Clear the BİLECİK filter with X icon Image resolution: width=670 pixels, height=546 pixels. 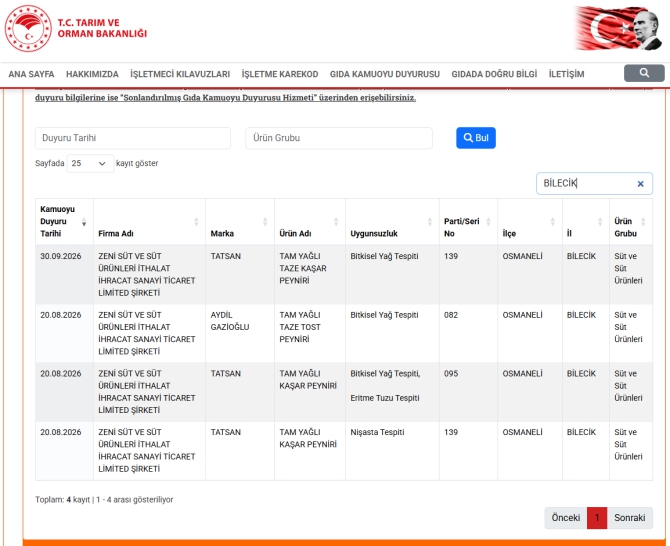640,184
